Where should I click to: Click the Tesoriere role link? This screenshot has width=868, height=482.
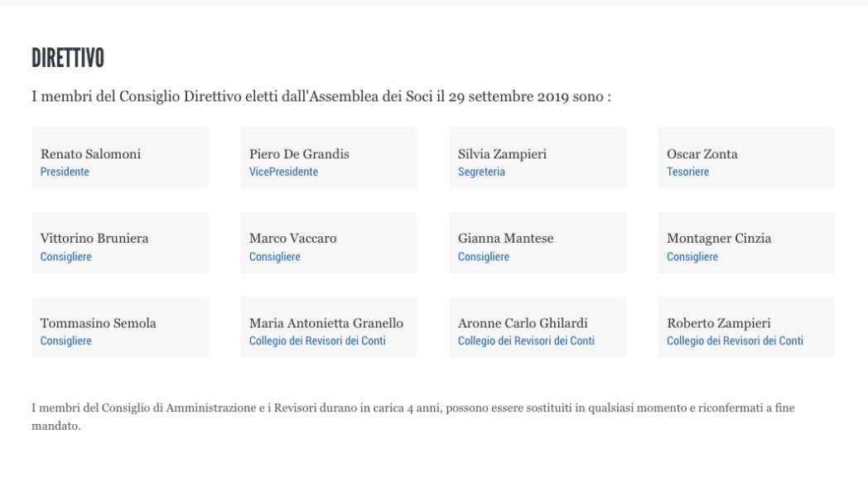click(687, 171)
